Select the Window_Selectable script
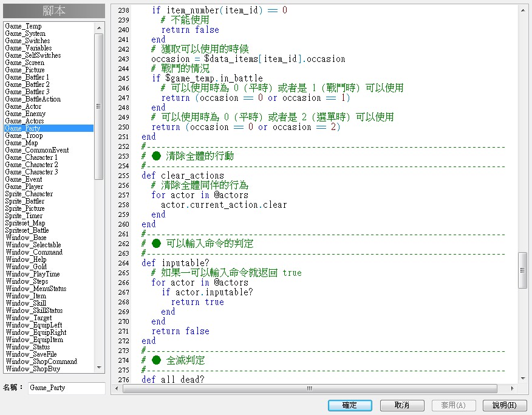Screen dimensions: 532x415 coord(33,245)
